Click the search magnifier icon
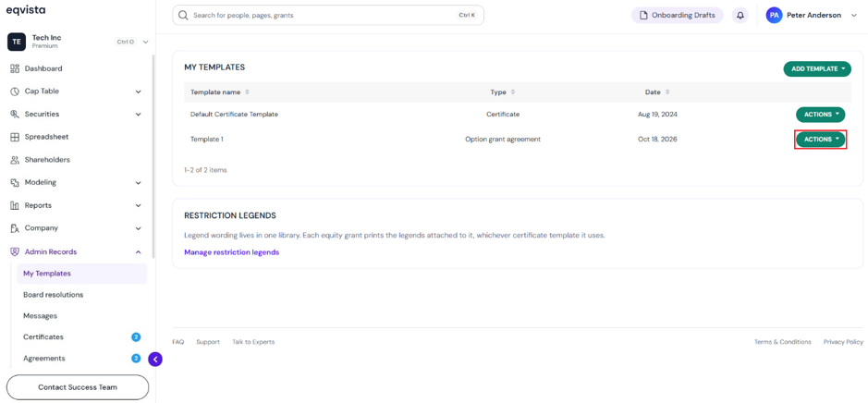The height and width of the screenshot is (403, 868). 183,16
